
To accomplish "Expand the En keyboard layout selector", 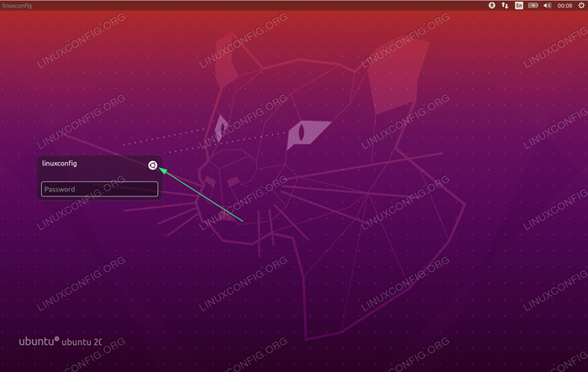I will 518,6.
